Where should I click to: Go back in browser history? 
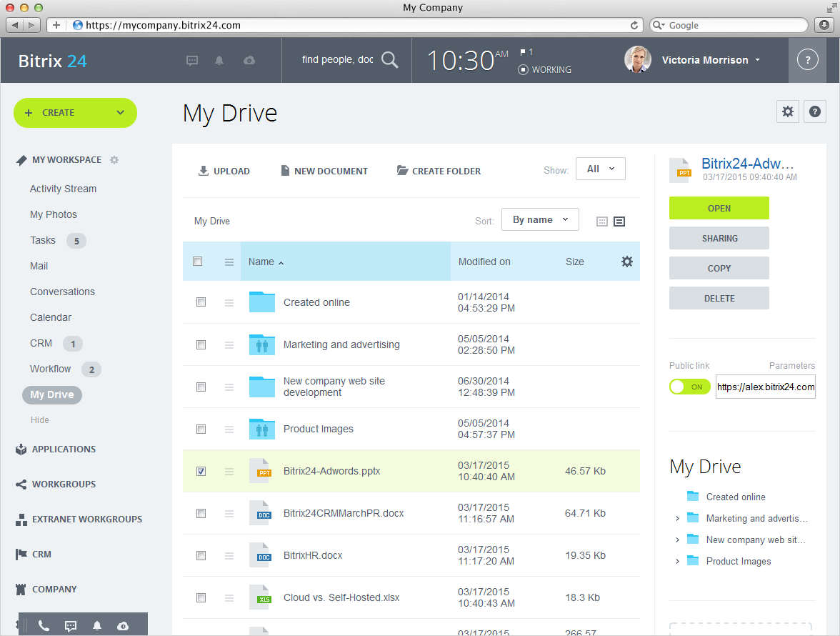pyautogui.click(x=14, y=25)
